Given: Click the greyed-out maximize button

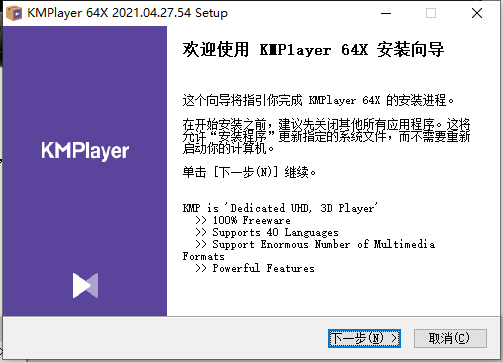Looking at the screenshot, I should (x=431, y=13).
